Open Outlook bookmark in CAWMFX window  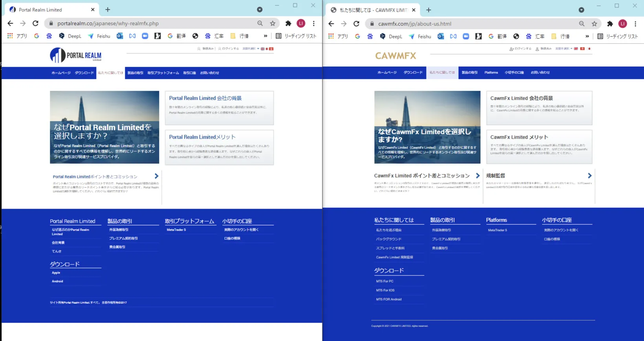coord(441,37)
